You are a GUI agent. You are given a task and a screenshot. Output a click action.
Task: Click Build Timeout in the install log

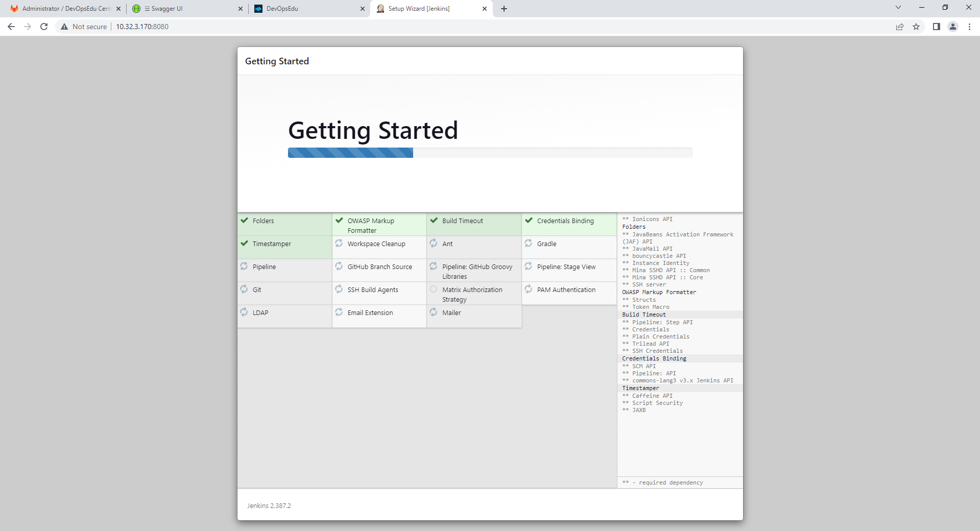pos(643,315)
